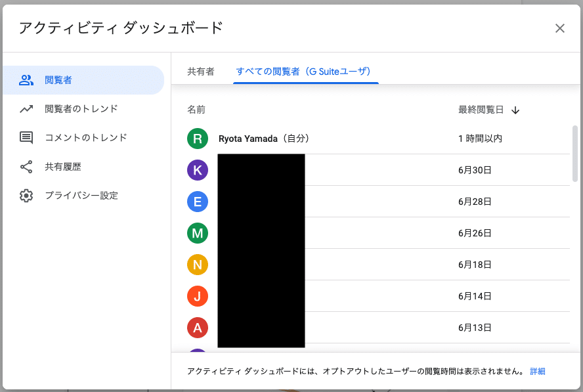Select the Ryota Yamada (自分) row name
The image size is (583, 392).
(x=263, y=139)
